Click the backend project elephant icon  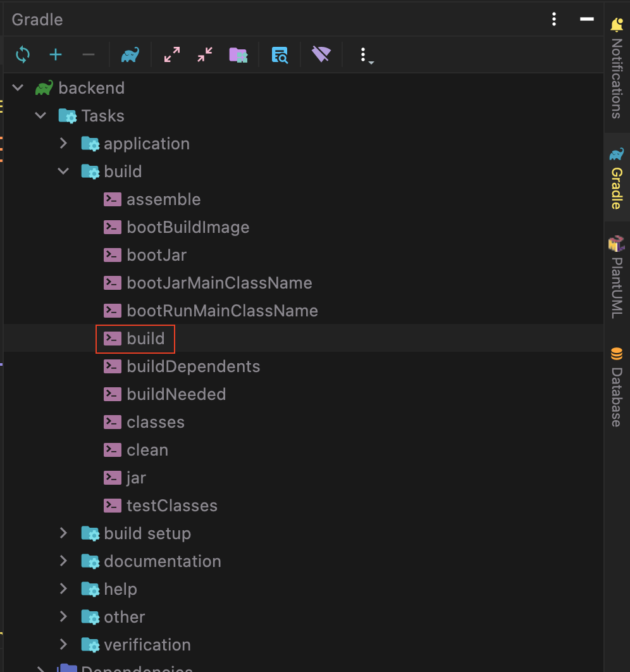44,87
